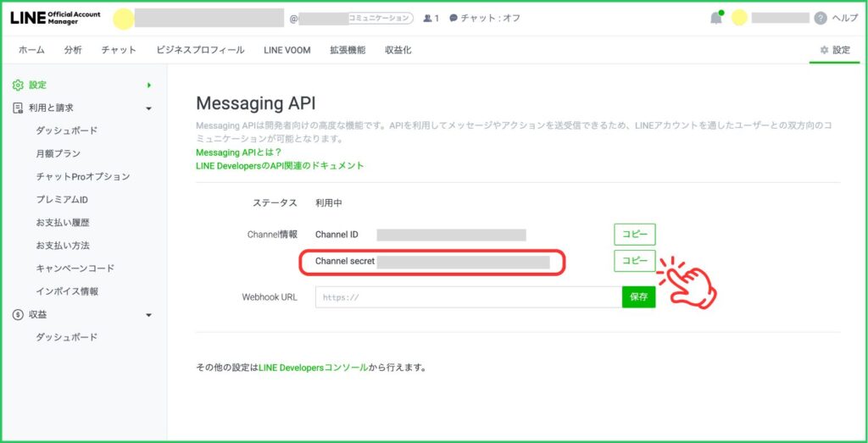Open the Messaging APIとは？ link
Viewport: 868px width, 443px height.
pyautogui.click(x=238, y=152)
